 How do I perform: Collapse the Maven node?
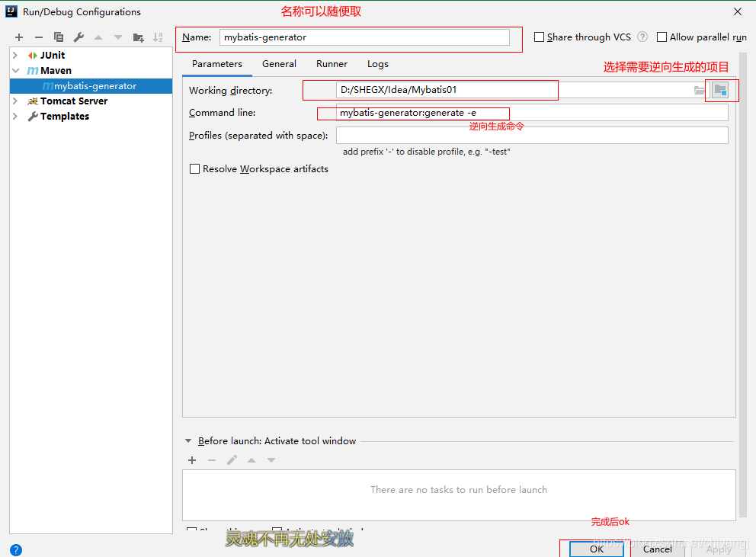(15, 71)
